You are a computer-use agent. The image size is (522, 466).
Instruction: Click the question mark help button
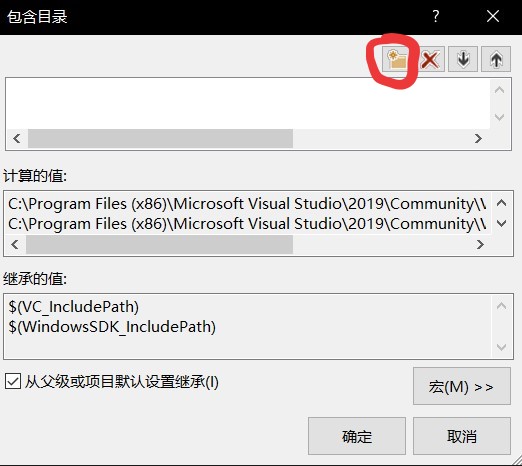click(436, 16)
